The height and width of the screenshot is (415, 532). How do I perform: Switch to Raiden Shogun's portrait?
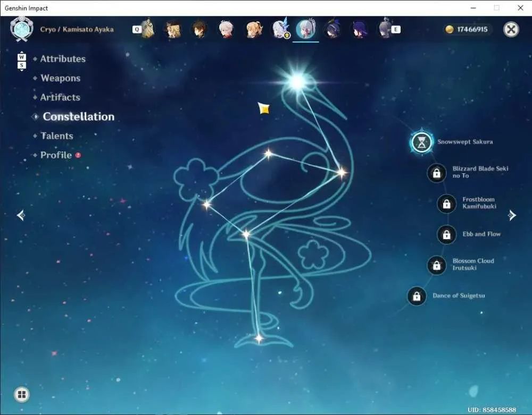(359, 29)
